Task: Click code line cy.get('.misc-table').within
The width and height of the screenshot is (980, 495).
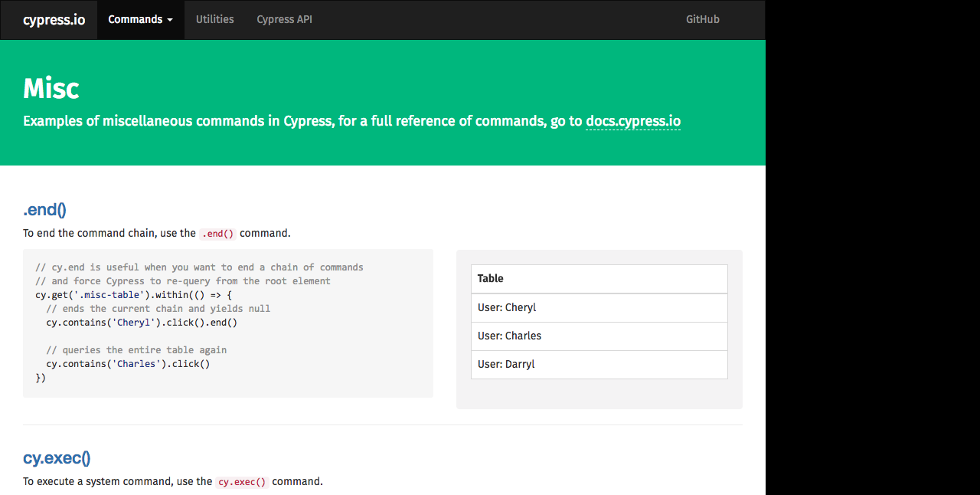Action: [x=133, y=295]
